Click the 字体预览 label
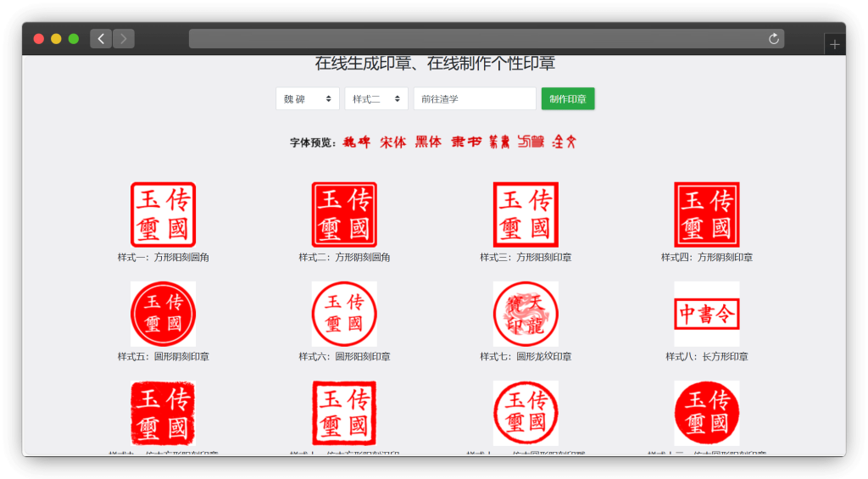 (312, 143)
